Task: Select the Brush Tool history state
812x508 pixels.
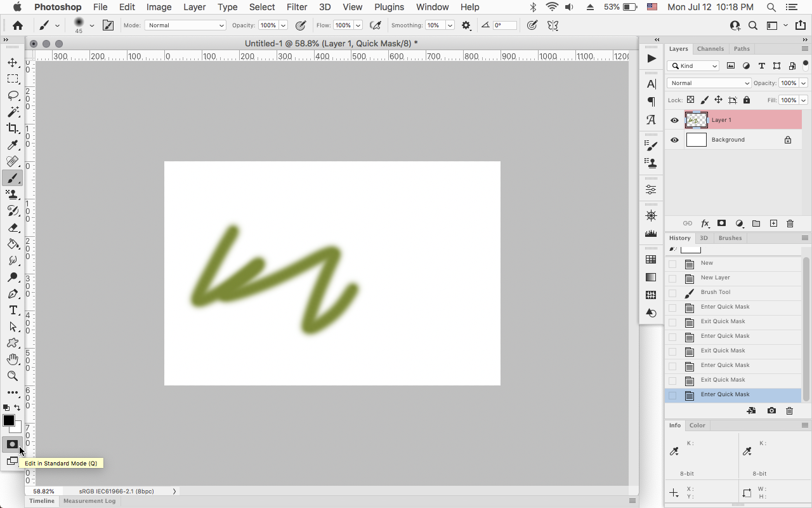Action: 716,292
